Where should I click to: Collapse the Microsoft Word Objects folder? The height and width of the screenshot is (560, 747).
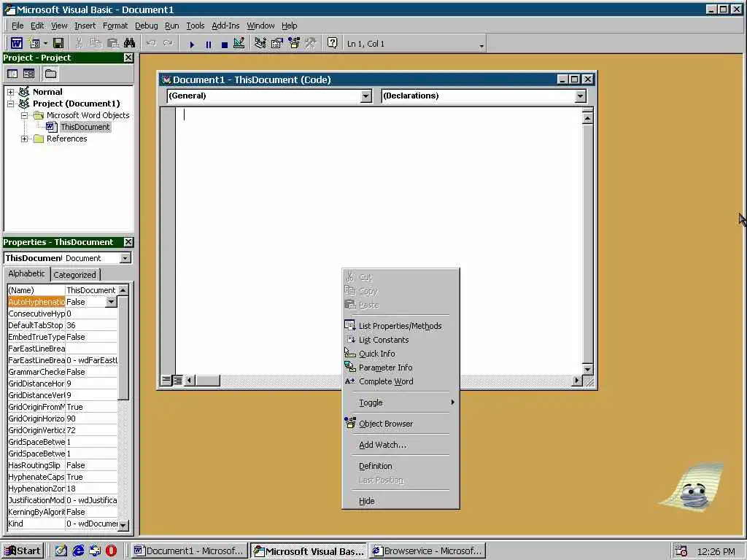[24, 115]
